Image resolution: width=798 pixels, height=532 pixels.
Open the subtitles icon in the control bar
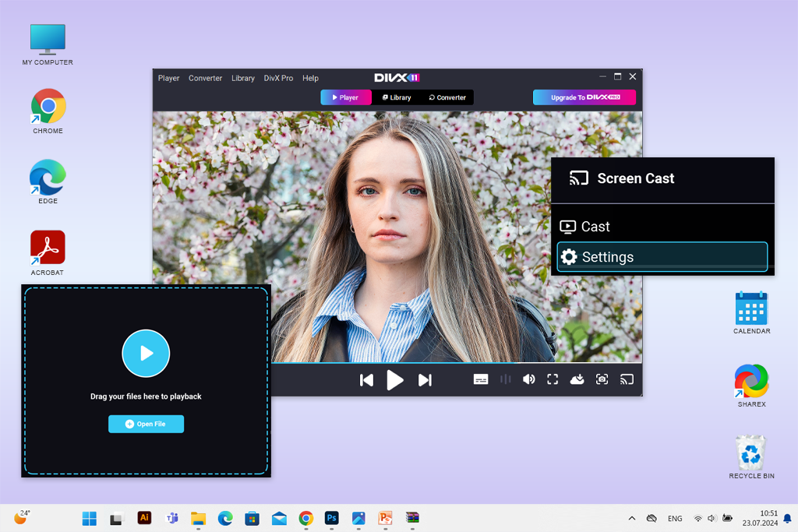click(x=480, y=379)
